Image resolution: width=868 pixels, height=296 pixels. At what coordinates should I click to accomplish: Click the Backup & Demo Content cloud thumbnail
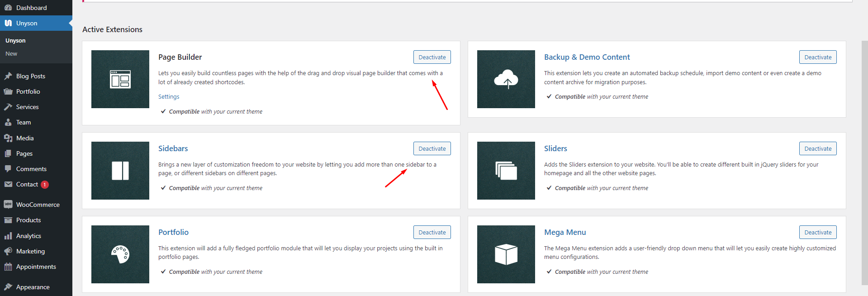506,79
